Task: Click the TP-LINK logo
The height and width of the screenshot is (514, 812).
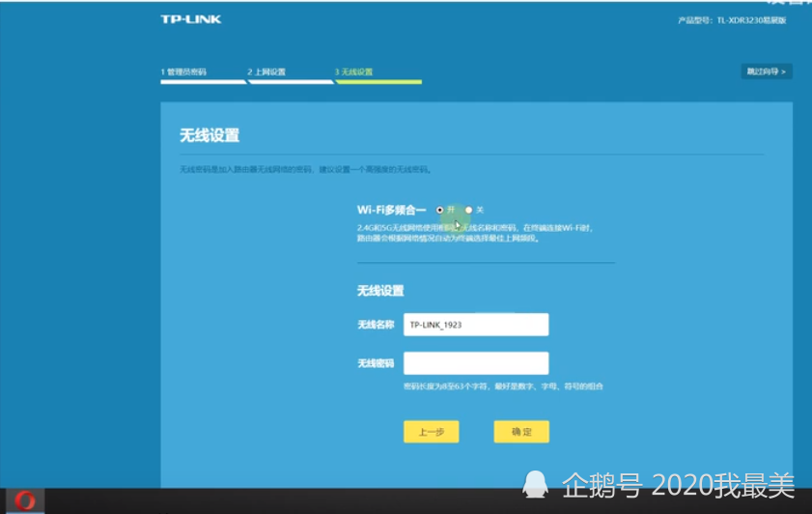Action: [x=190, y=19]
